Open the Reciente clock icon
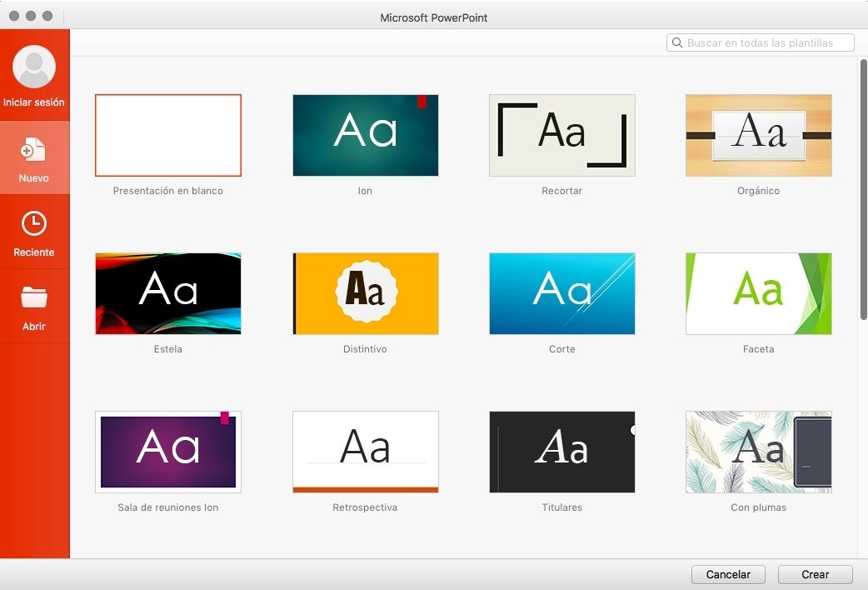This screenshot has width=868, height=590. 34,223
